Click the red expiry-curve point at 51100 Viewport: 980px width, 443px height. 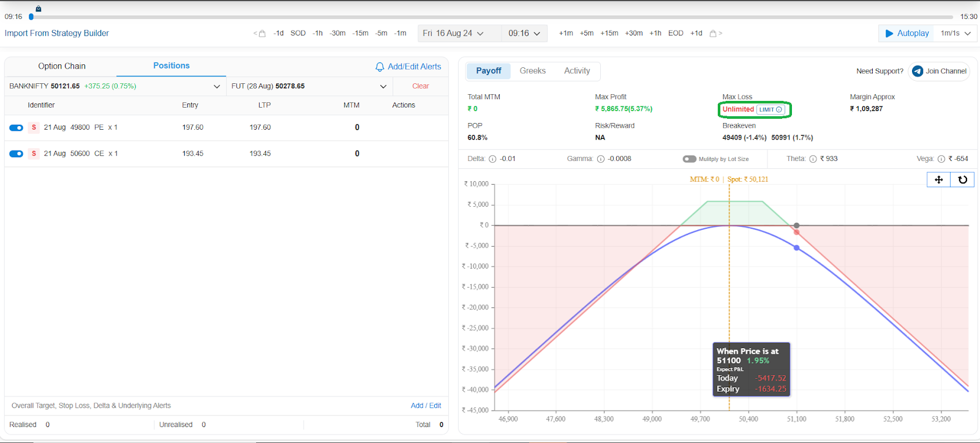(x=796, y=233)
